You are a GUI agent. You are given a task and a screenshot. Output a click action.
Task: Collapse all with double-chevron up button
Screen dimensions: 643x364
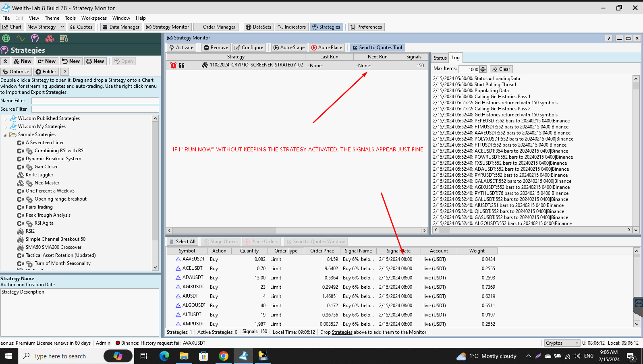[5, 61]
